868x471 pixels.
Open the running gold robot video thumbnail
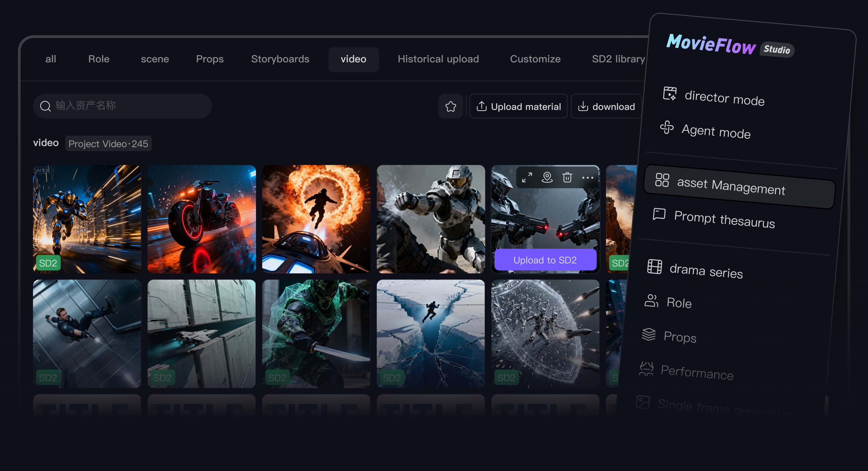click(x=87, y=219)
